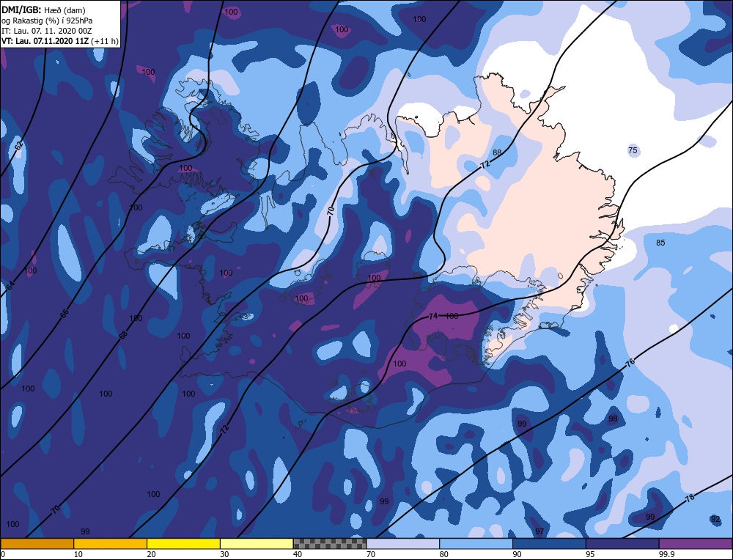Pick the light blue 80–90 legend swatch
The height and width of the screenshot is (560, 733).
(x=476, y=544)
